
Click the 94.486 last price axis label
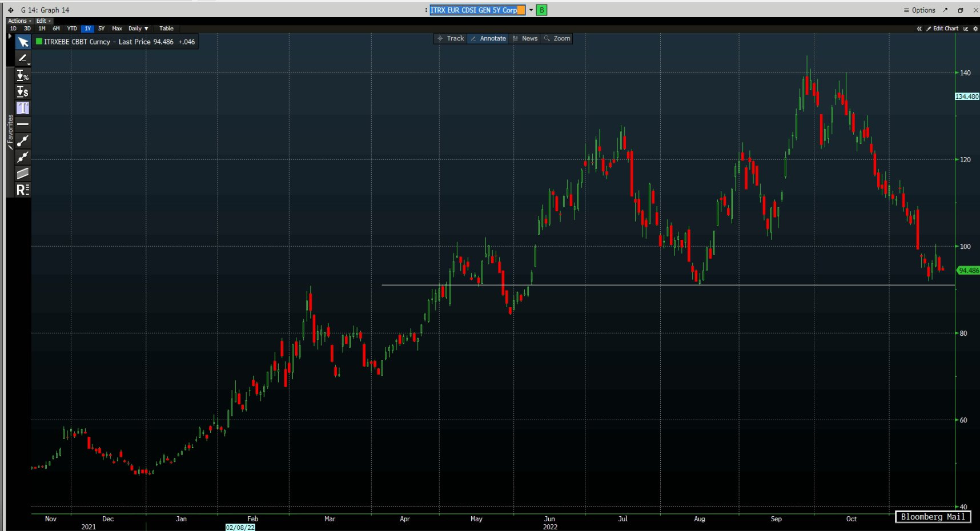969,271
